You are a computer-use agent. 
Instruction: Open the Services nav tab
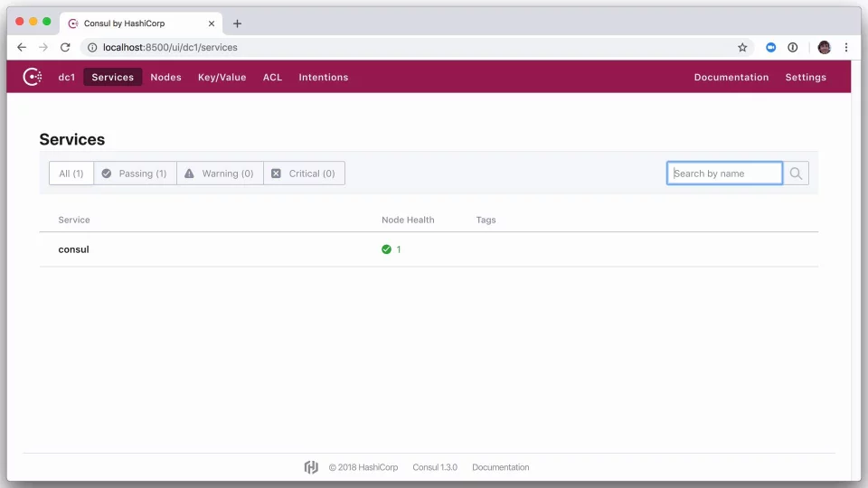tap(113, 77)
